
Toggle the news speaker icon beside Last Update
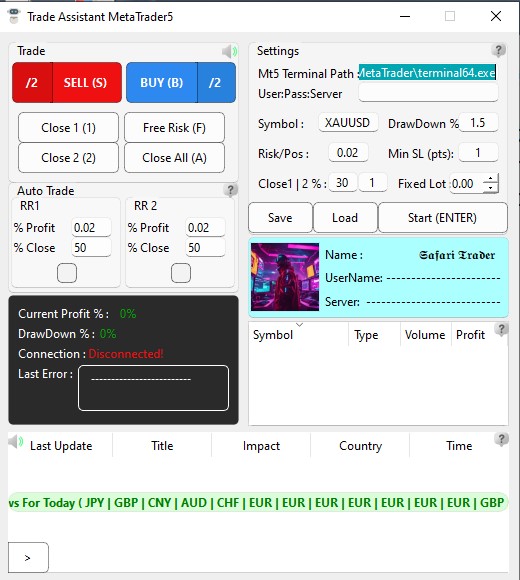[x=16, y=441]
